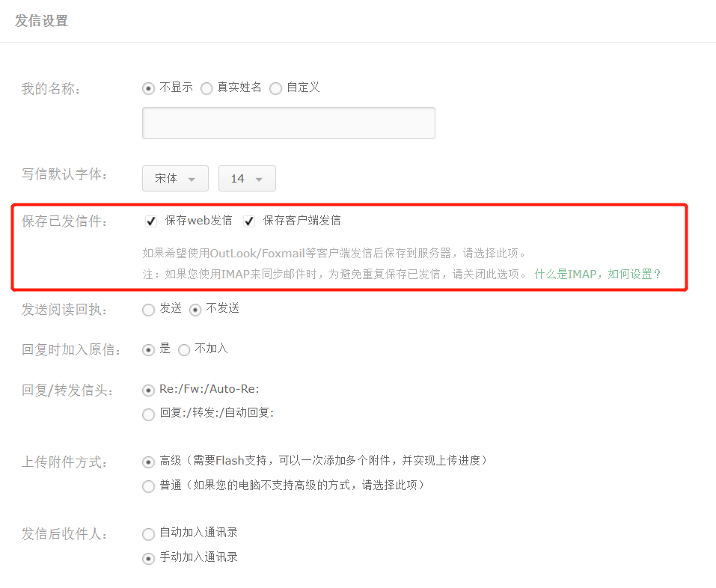Select 自动加入通讯录 for recipients
Viewport: 716px width, 588px height.
tap(148, 534)
